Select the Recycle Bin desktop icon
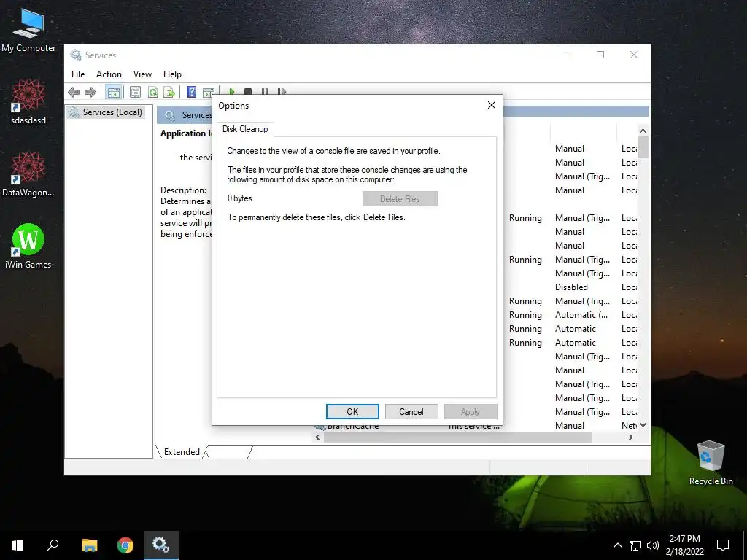 tap(711, 463)
